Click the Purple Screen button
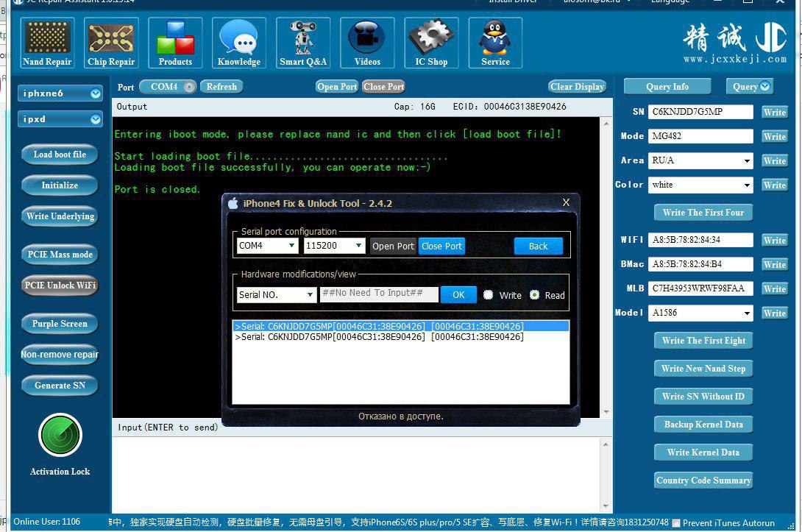 [x=60, y=323]
